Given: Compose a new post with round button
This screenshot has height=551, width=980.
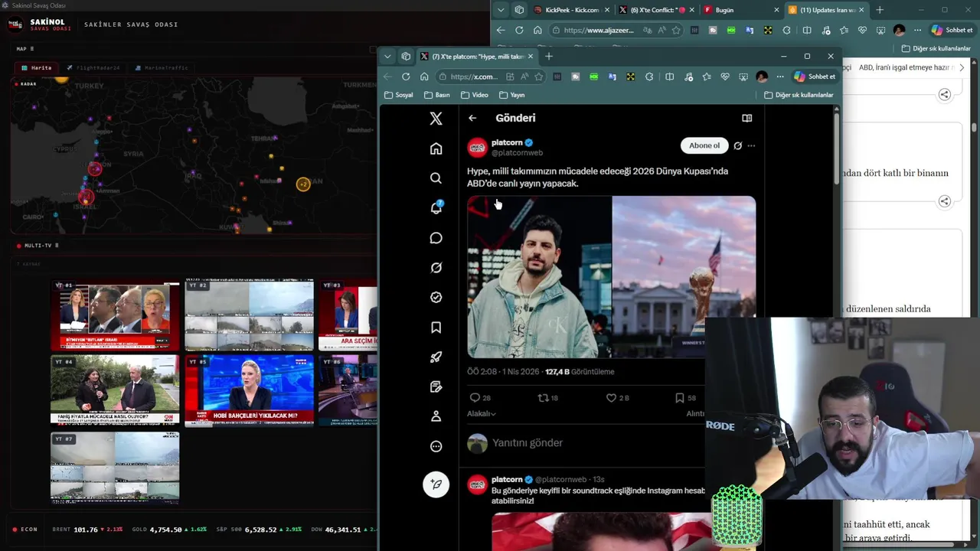Looking at the screenshot, I should tap(436, 484).
